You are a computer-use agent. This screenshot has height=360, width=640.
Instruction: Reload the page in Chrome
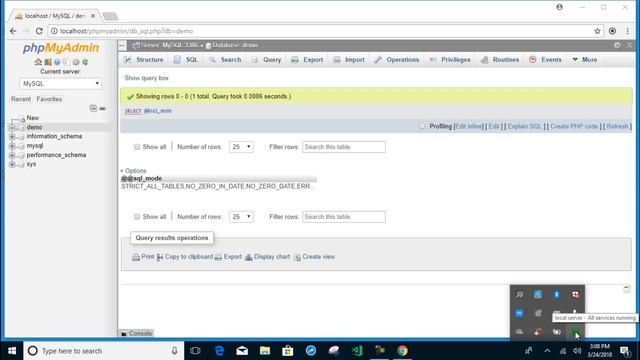[39, 31]
